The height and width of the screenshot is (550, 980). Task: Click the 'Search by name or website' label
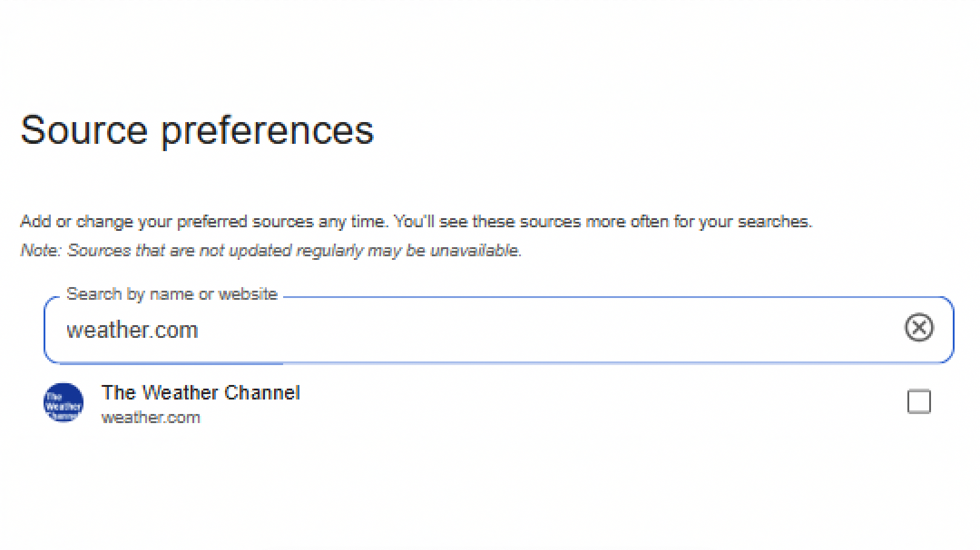click(172, 294)
